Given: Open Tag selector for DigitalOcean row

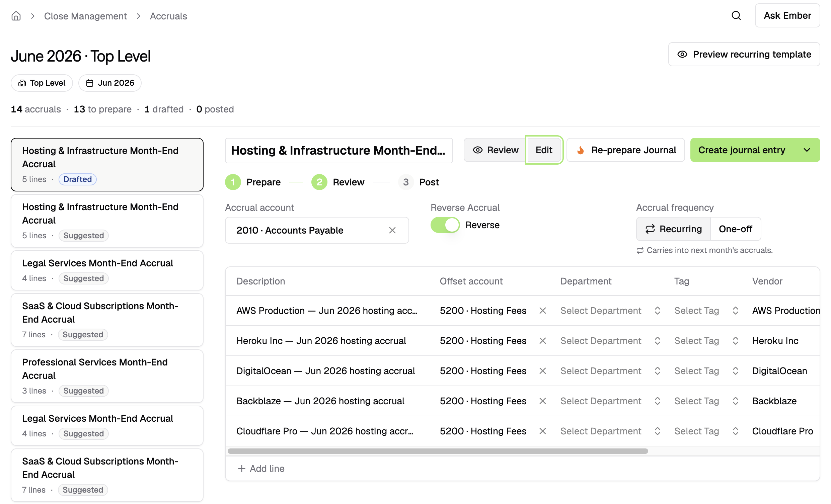Looking at the screenshot, I should click(707, 371).
